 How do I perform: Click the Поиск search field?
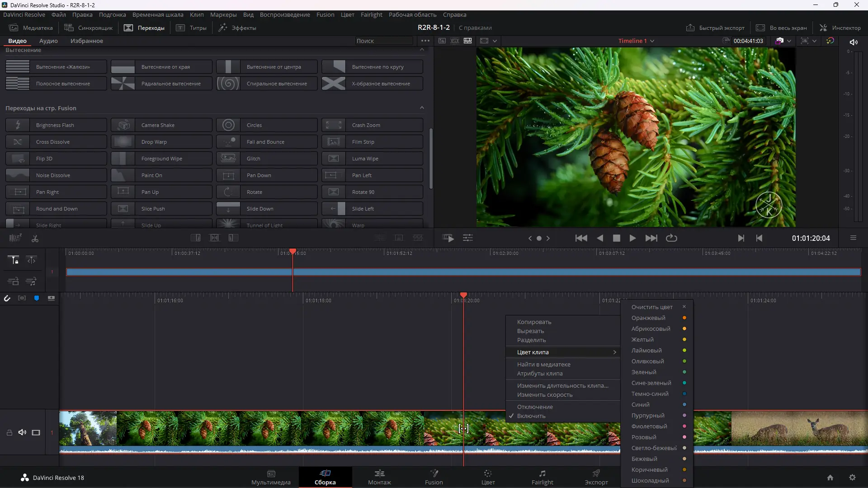point(383,41)
